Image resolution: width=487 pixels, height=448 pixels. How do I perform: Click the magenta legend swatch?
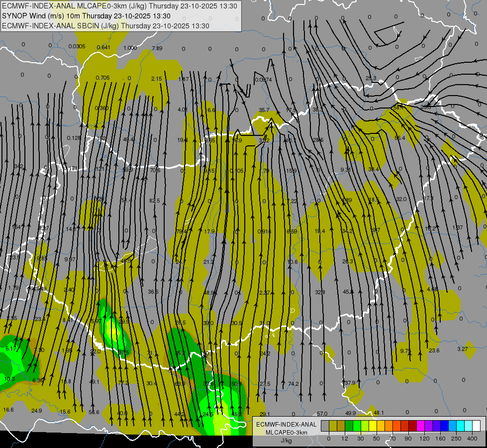click(420, 426)
